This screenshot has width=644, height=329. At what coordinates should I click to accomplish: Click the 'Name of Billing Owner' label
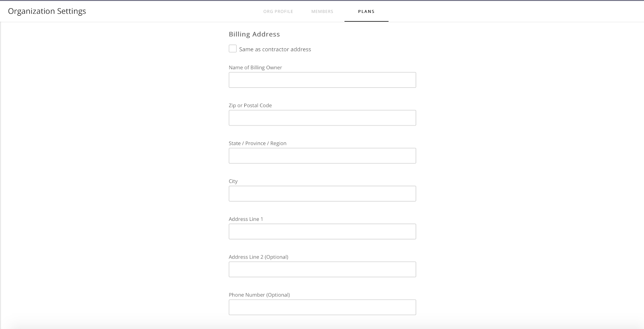point(255,68)
